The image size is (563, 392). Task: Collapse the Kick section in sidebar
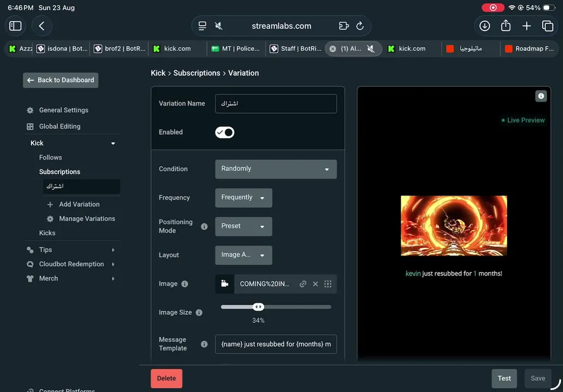(113, 143)
